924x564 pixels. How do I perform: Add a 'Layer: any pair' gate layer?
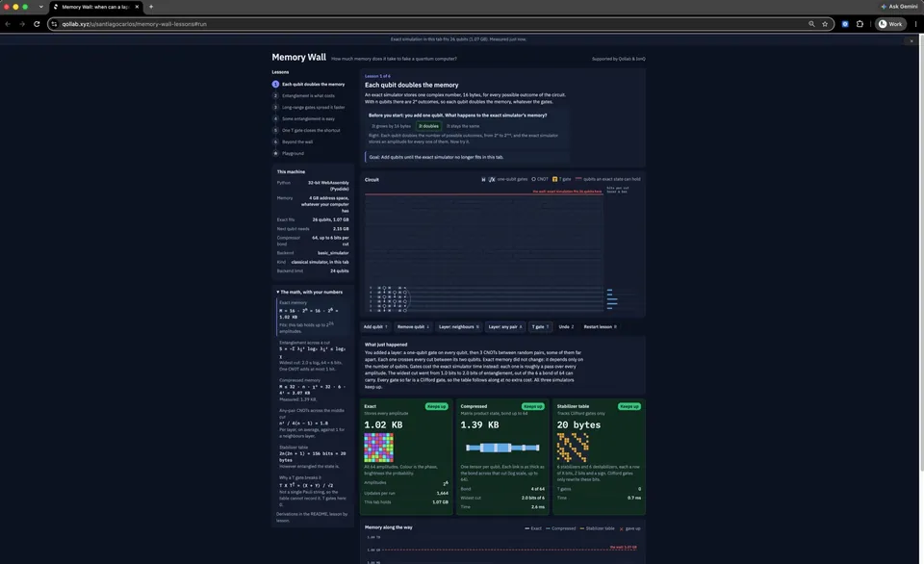point(505,326)
